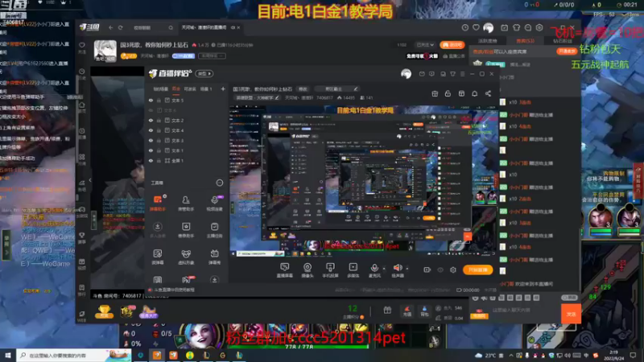Image resolution: width=644 pixels, height=362 pixels.
Task: Open the 弹幕秀 tool
Action: pos(214,257)
